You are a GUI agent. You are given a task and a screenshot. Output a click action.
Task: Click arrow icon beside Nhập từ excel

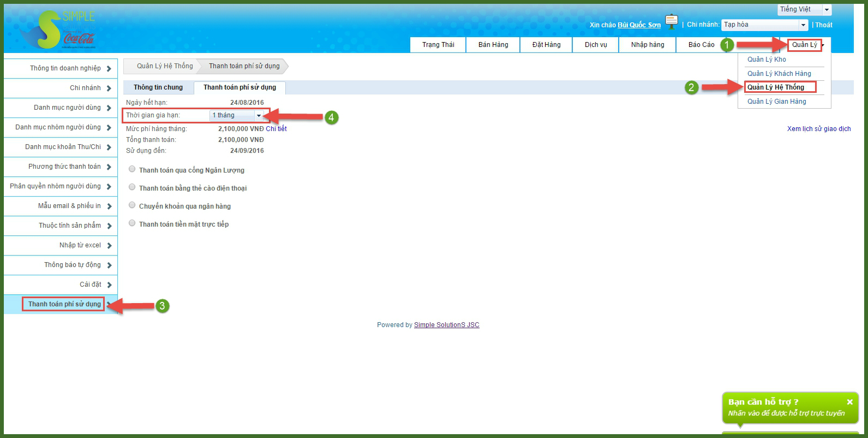pyautogui.click(x=109, y=246)
